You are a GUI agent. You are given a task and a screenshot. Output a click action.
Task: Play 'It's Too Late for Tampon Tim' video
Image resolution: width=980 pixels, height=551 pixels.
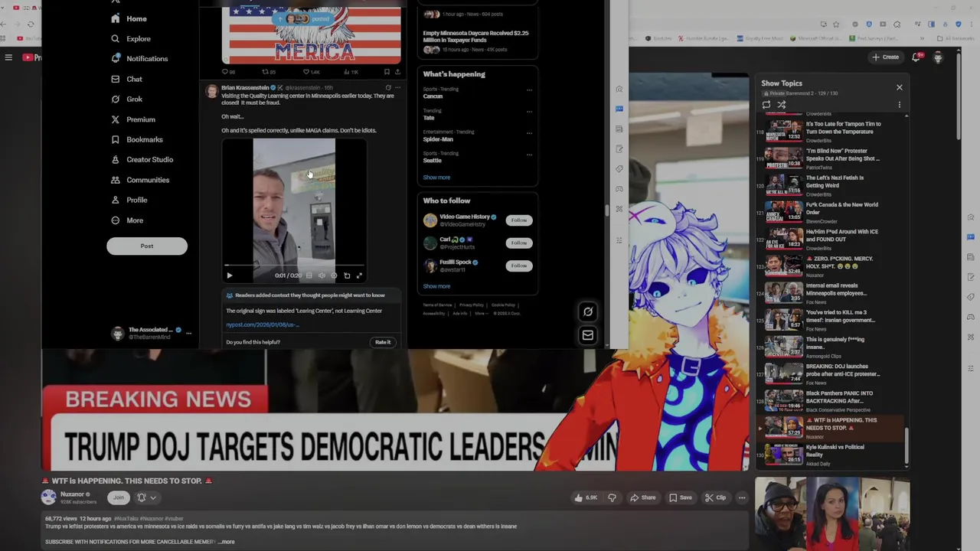[x=831, y=131]
